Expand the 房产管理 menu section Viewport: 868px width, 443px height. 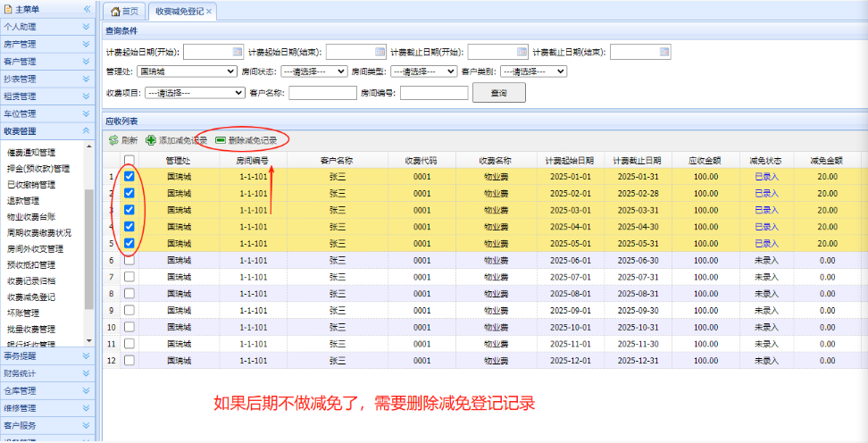tap(47, 44)
